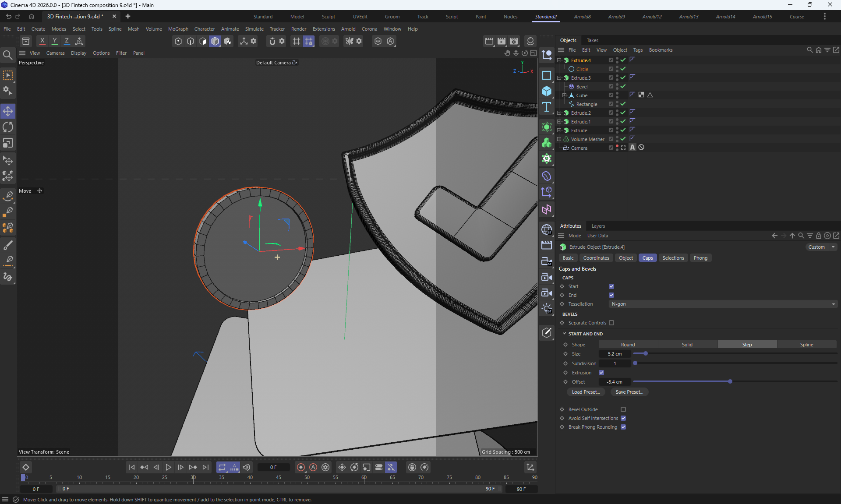Uncheck the Start cap checkbox

pos(611,286)
